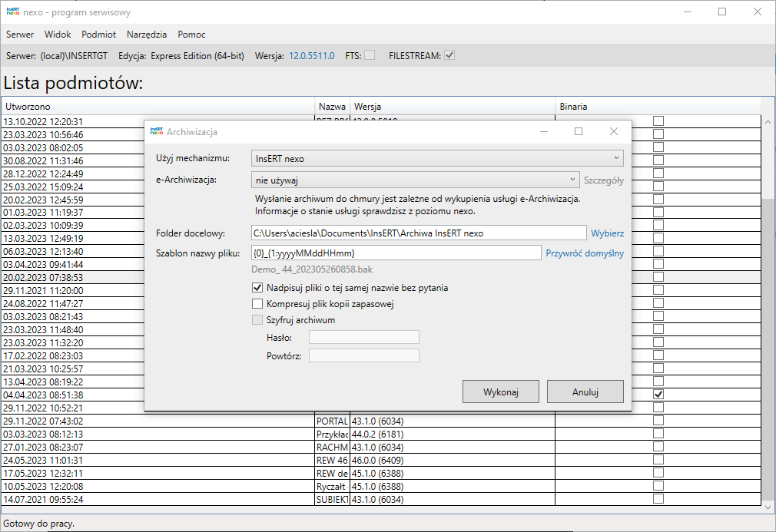
Task: Click the Folder docelowy path field
Action: tap(419, 233)
